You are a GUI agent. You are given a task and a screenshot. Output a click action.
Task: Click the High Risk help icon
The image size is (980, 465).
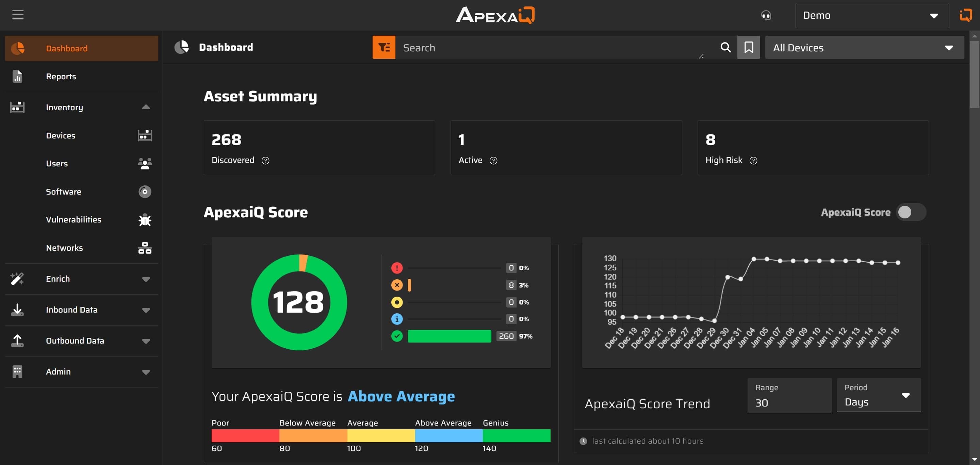pyautogui.click(x=753, y=161)
